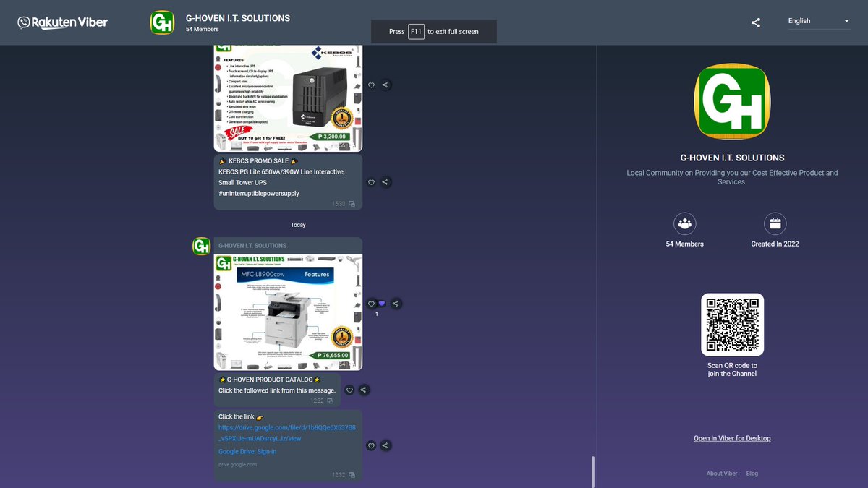Viewport: 868px width, 488px height.
Task: Click the Google Drive: Sign-in preview title
Action: pyautogui.click(x=247, y=451)
